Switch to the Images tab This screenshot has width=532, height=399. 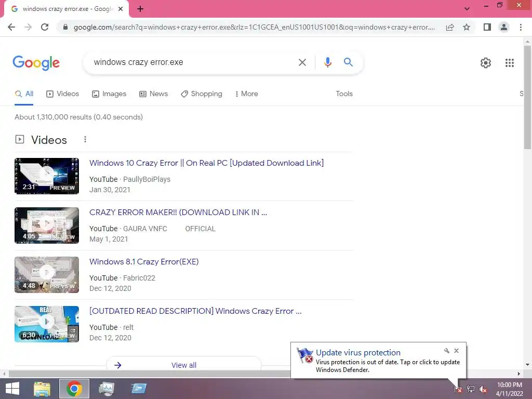pyautogui.click(x=109, y=94)
